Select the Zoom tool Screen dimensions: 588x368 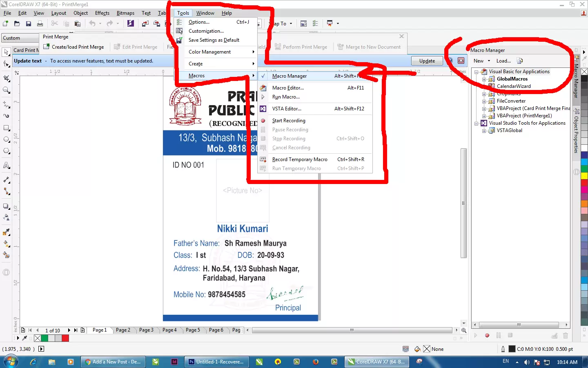7,90
